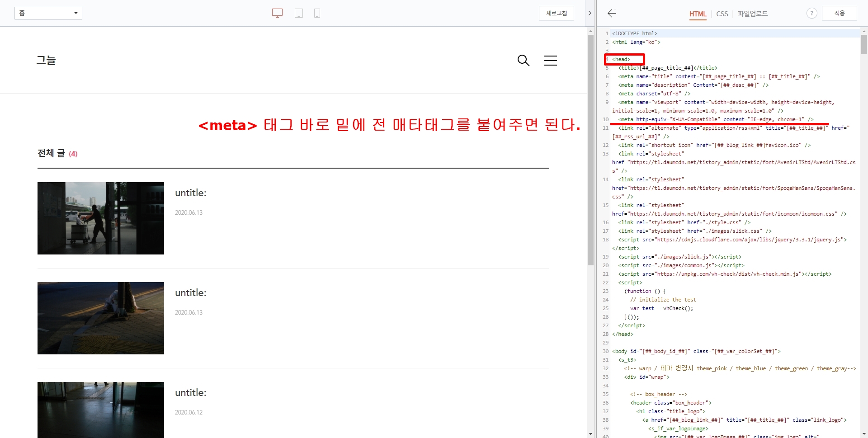Click thumbnail of person pushing cart

click(101, 218)
